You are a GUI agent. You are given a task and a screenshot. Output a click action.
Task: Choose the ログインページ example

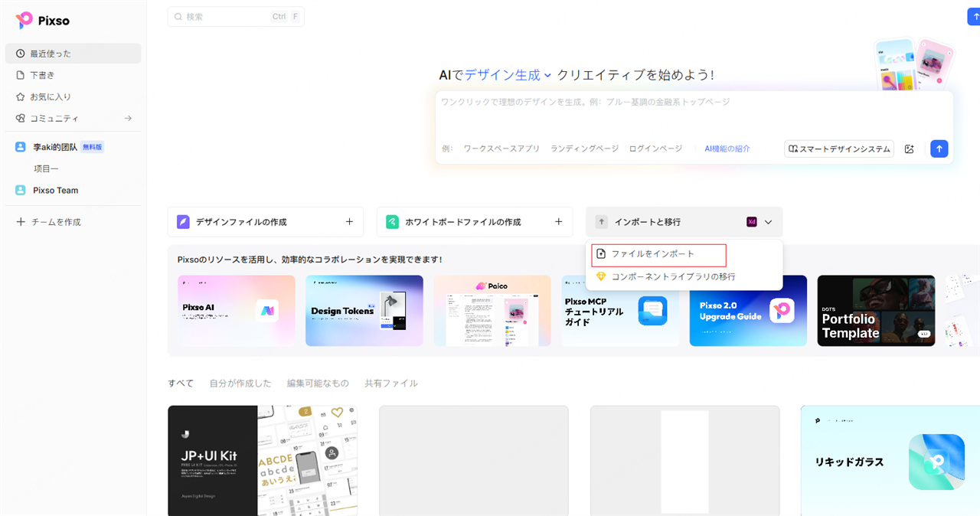655,149
